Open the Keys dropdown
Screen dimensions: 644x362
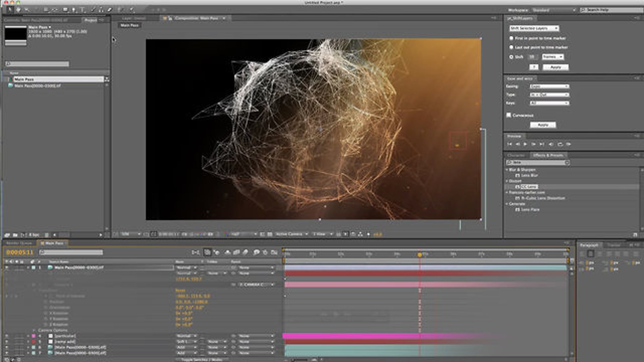(549, 103)
